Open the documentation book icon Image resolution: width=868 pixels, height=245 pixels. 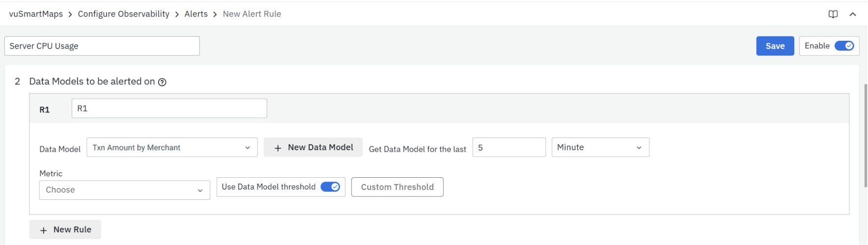tap(833, 14)
